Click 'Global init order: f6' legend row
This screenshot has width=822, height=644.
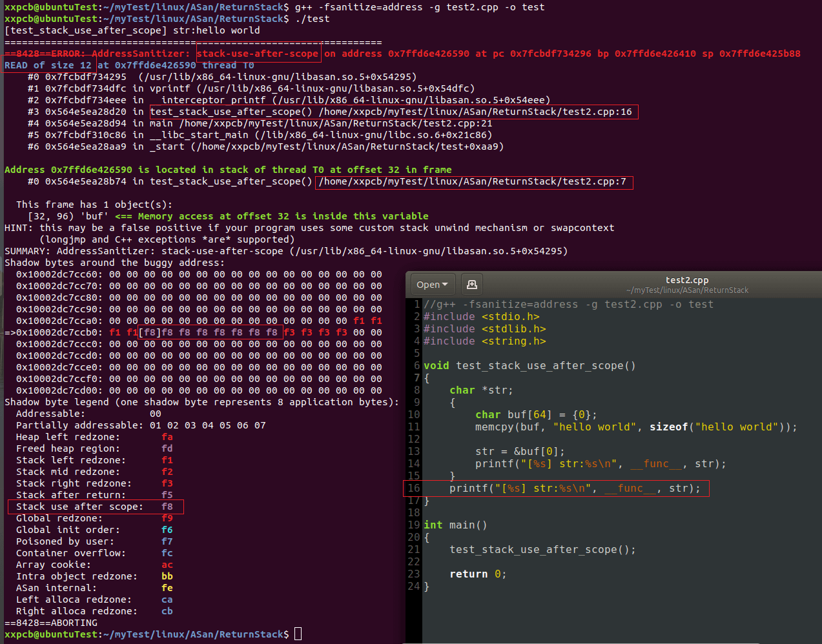(94, 530)
